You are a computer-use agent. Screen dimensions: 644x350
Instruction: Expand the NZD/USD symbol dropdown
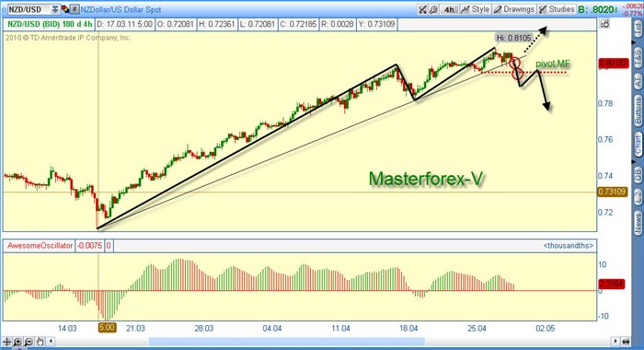click(x=55, y=9)
